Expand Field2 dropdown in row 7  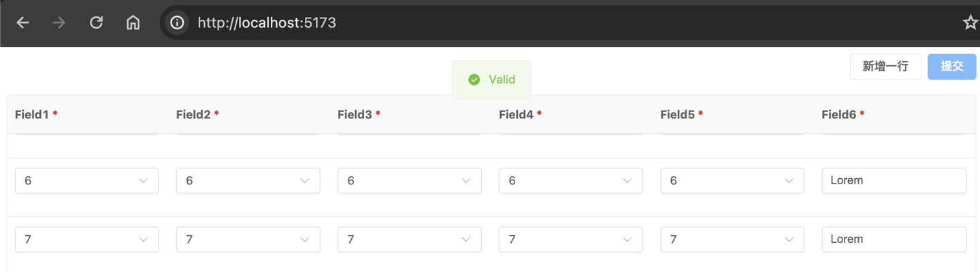click(248, 239)
